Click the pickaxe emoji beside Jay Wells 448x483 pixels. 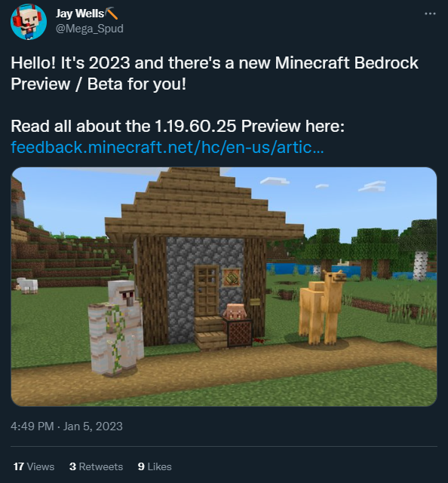(x=112, y=14)
